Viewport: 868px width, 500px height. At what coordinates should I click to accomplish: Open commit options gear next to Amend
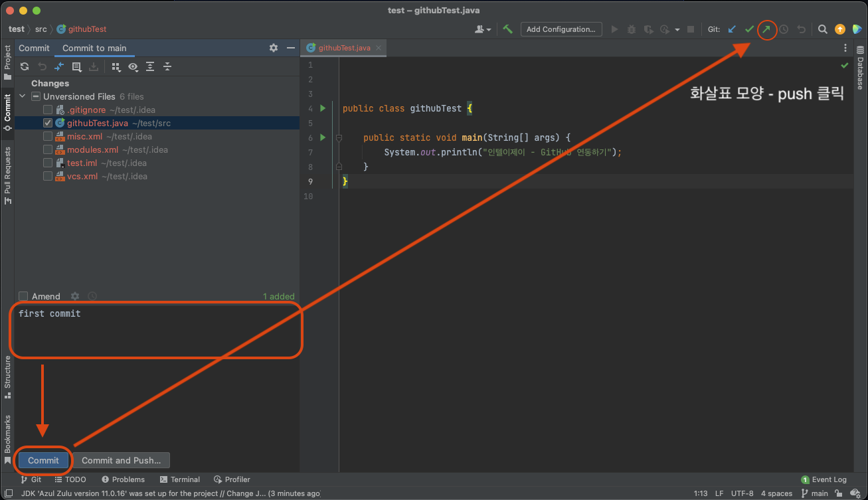point(75,296)
